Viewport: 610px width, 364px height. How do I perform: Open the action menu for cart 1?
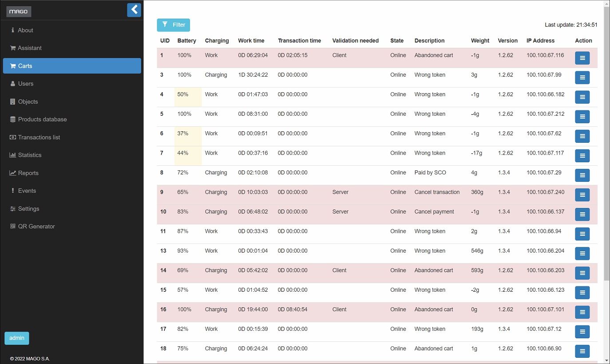pos(582,58)
